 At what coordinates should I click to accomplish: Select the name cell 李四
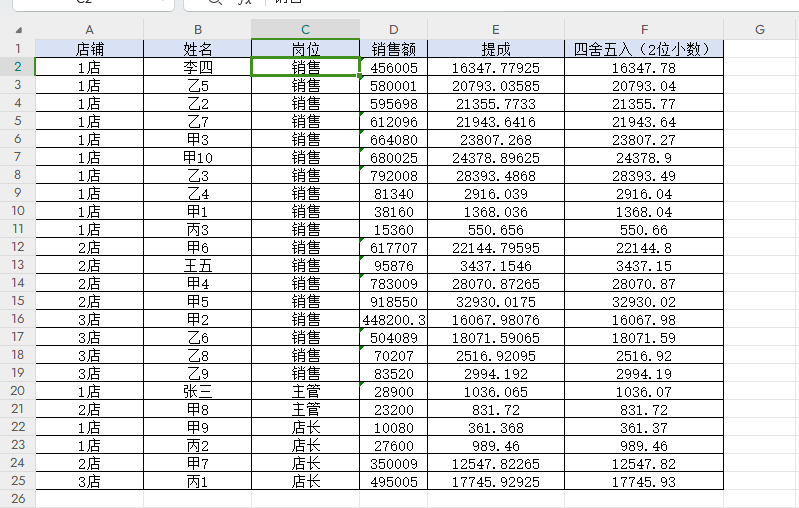pyautogui.click(x=198, y=67)
